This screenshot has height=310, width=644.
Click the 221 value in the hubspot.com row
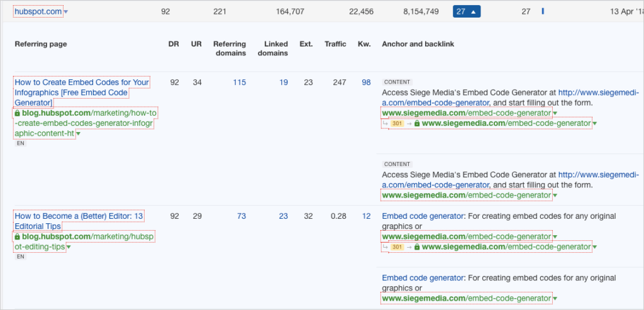click(219, 12)
